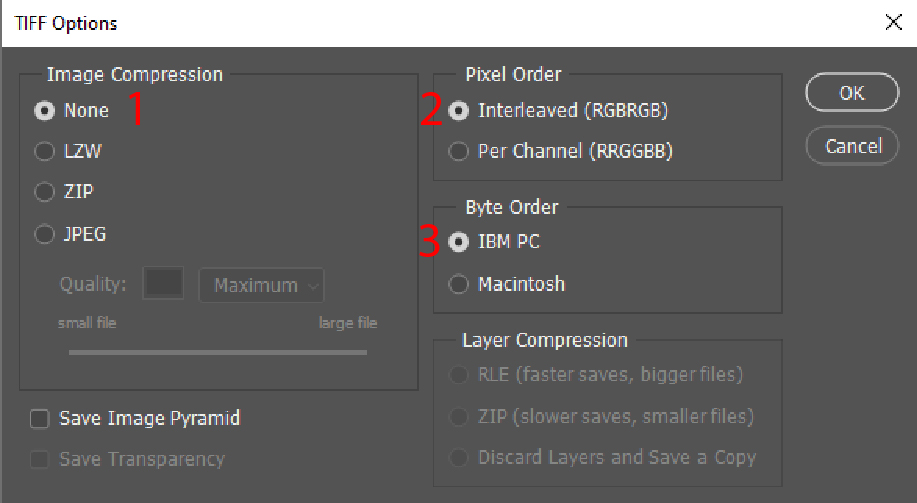This screenshot has height=503, width=917.
Task: Switch byte order to Macintosh
Action: coord(458,285)
